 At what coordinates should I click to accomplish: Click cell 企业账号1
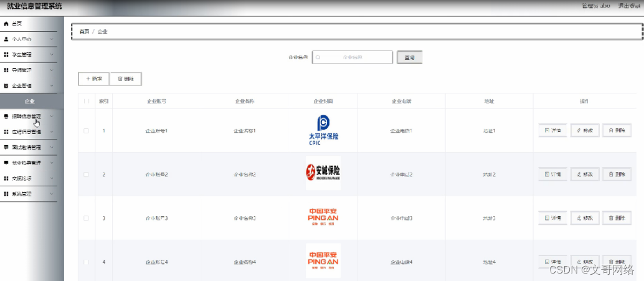pos(156,131)
